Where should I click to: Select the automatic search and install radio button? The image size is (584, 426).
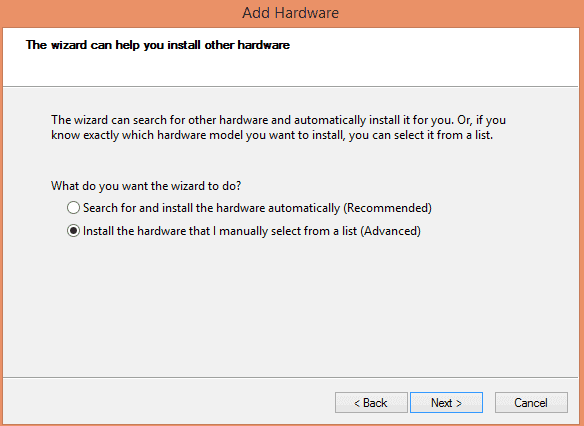point(73,208)
